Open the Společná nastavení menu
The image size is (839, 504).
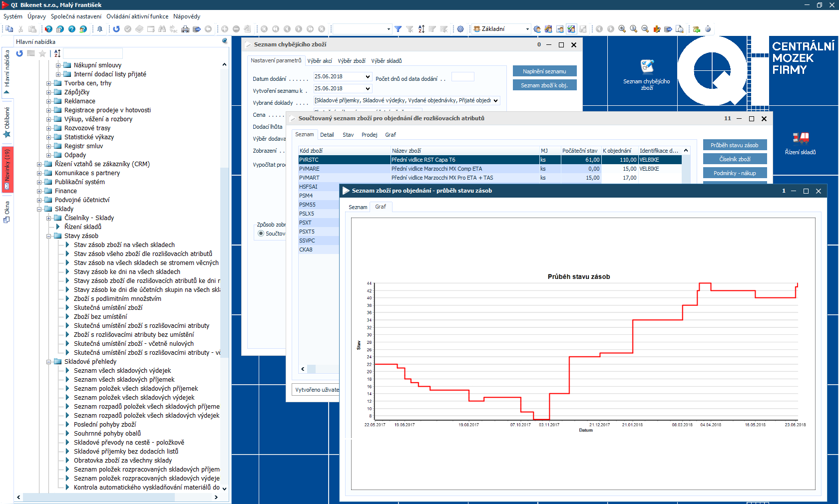[76, 16]
